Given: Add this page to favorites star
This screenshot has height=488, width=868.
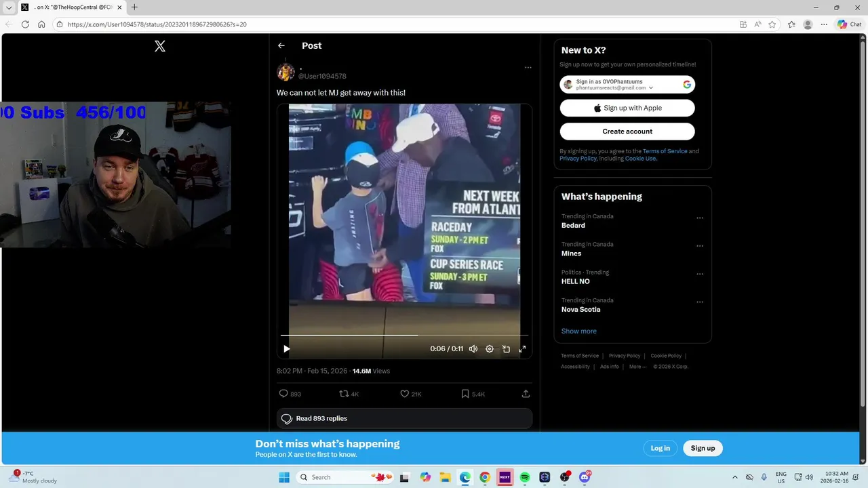Looking at the screenshot, I should pos(772,24).
